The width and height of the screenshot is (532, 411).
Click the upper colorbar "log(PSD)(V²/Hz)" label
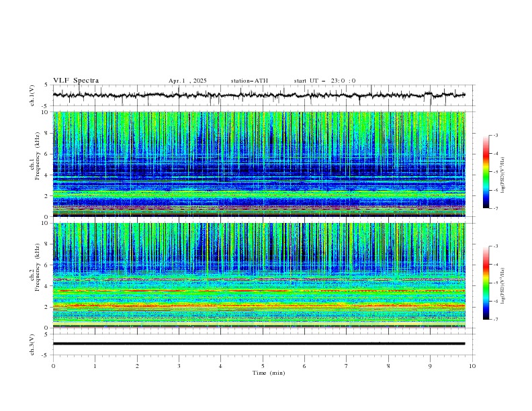(503, 175)
